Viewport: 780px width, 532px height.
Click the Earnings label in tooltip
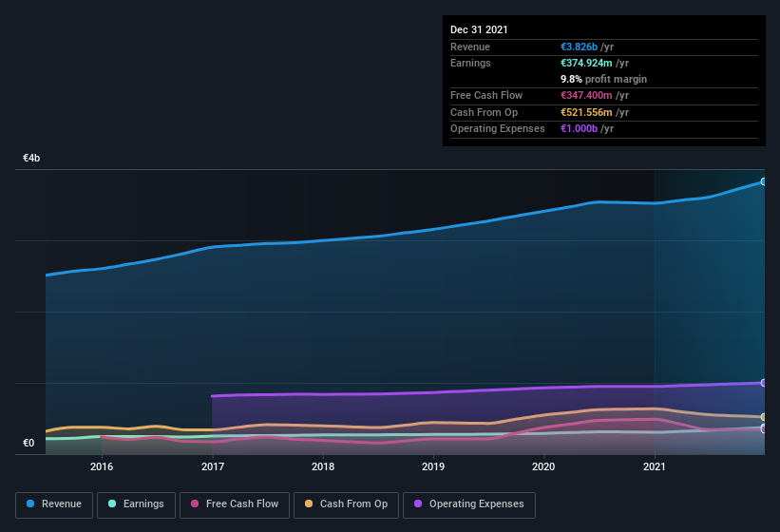470,63
